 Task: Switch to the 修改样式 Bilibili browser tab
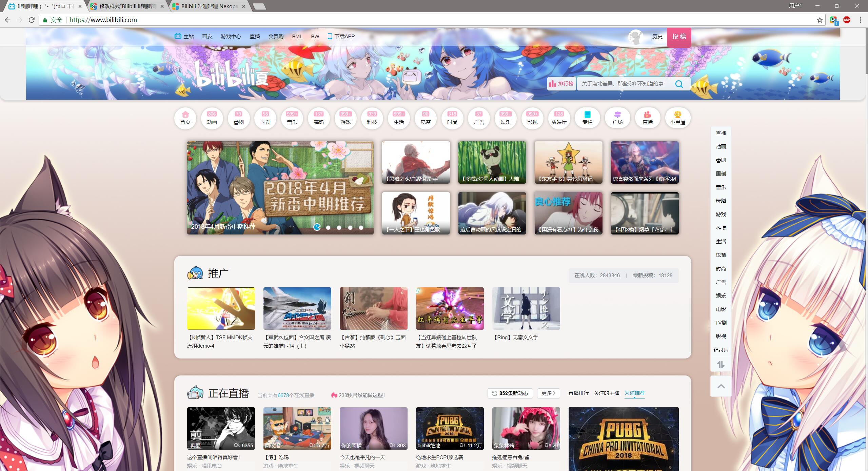coord(127,6)
